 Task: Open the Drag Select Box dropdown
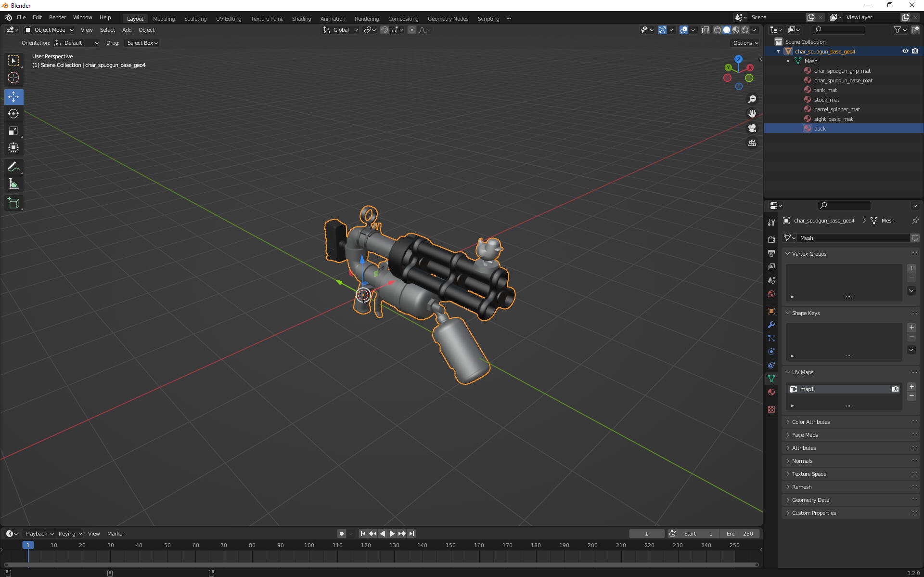tap(142, 43)
